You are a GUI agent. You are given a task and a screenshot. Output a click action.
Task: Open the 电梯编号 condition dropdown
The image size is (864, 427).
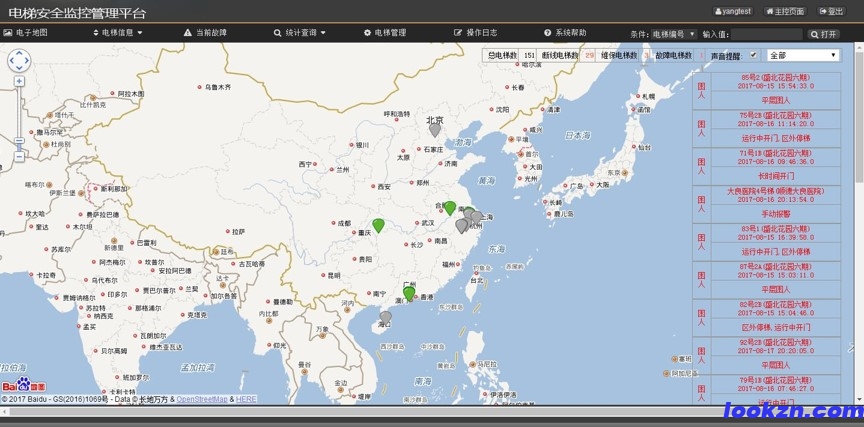tap(673, 33)
